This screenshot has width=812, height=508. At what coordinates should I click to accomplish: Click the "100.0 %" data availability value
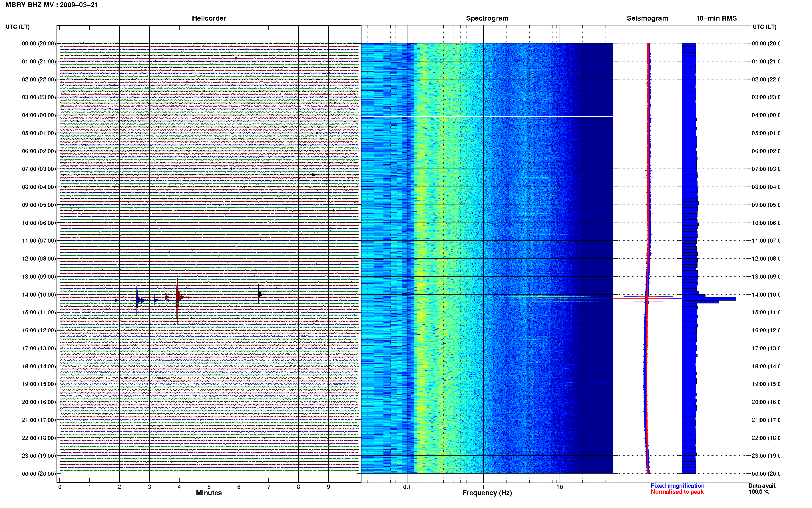[758, 491]
